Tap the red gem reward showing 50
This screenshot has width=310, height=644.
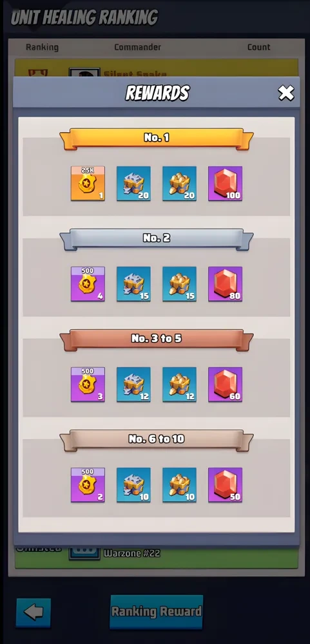click(226, 485)
